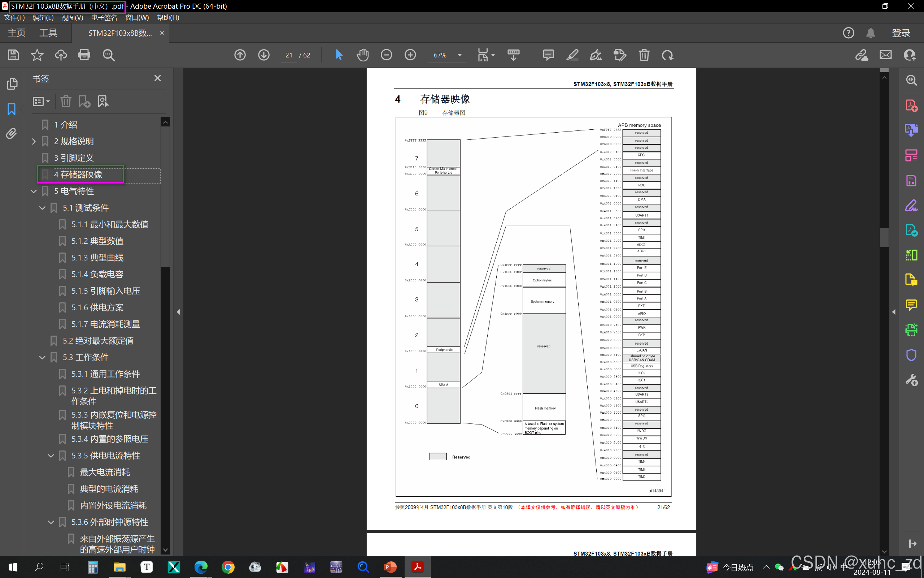Open the notifications bell

871,33
